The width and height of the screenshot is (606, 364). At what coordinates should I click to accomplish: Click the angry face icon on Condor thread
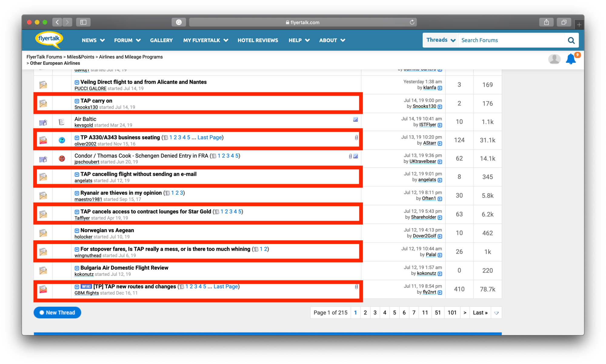62,158
